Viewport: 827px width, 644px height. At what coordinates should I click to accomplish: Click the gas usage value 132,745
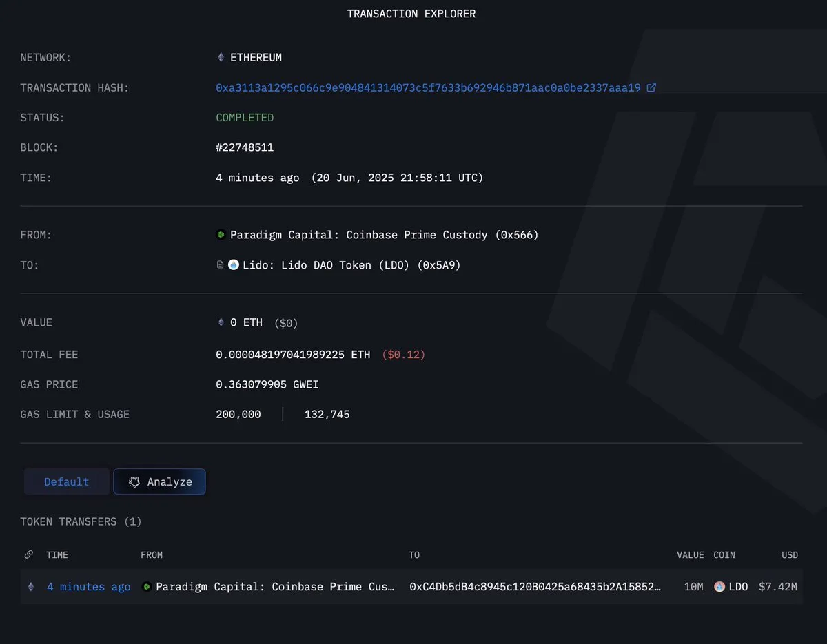pos(327,414)
